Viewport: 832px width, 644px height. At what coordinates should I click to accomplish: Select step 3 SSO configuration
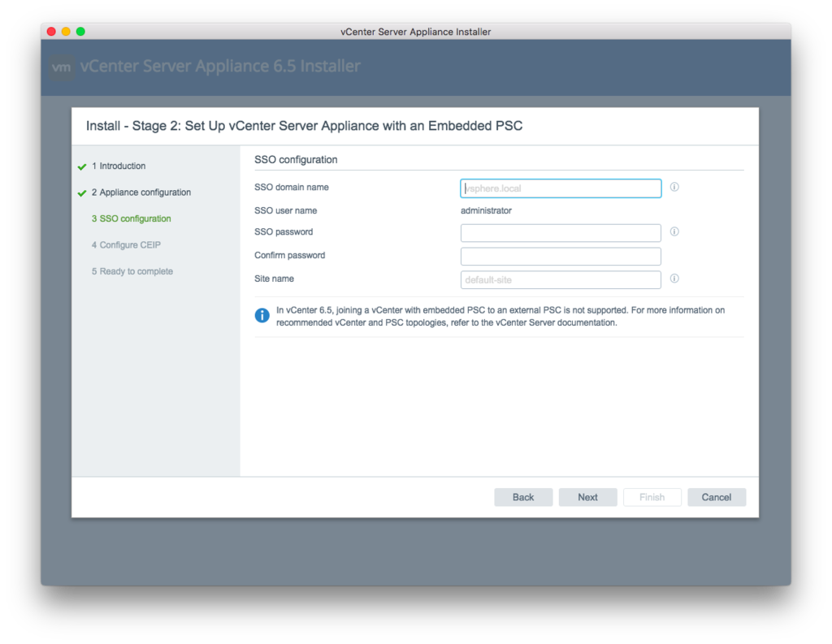[x=131, y=218]
